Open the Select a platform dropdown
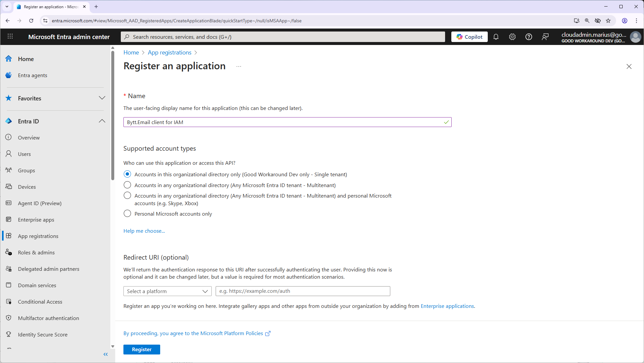644x363 pixels. coord(167,291)
